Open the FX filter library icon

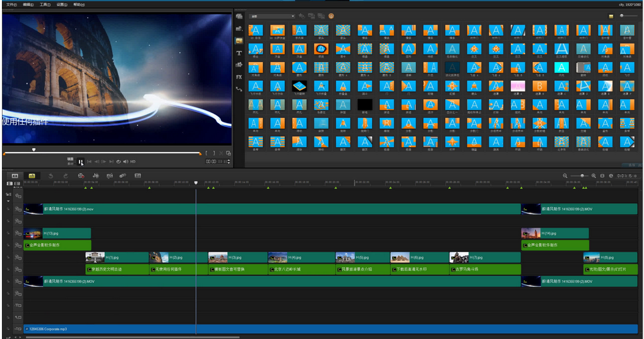pos(239,77)
